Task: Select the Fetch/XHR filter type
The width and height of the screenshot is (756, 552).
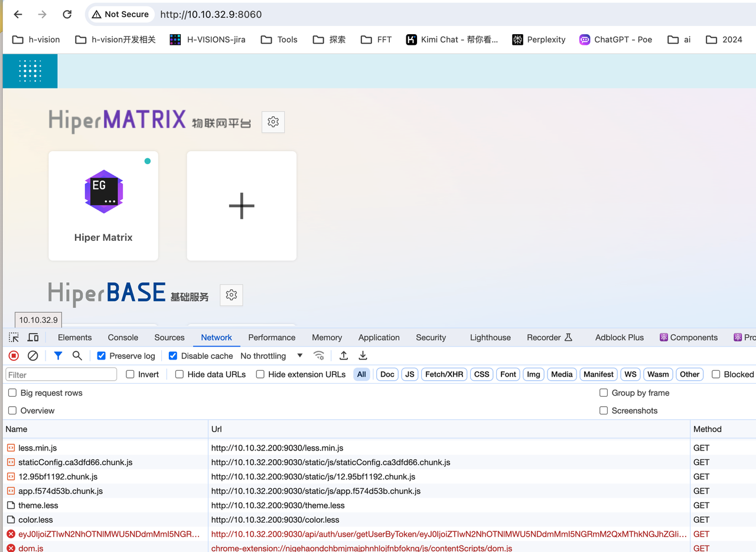Action: tap(444, 374)
